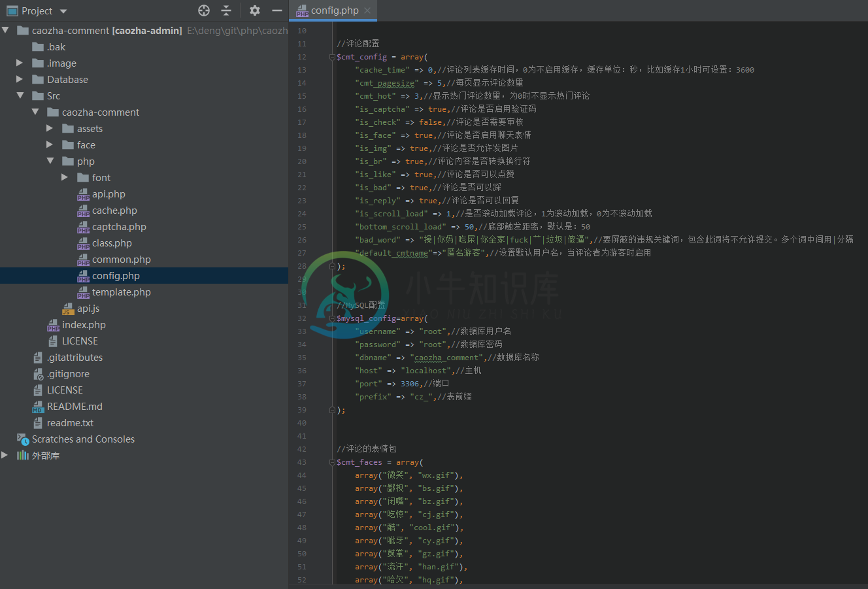
Task: Expand the face folder arrow
Action: 50,144
